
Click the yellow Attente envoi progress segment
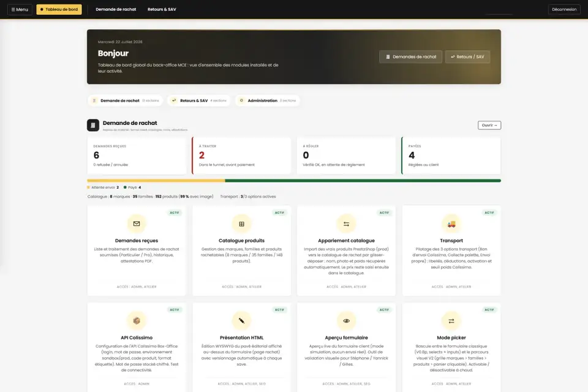click(156, 181)
